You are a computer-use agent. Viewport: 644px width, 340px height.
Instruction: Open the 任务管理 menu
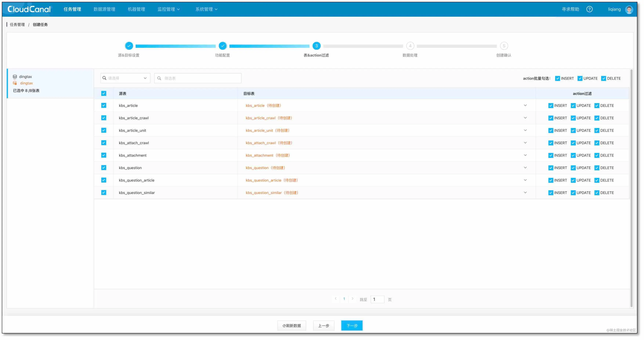click(72, 9)
